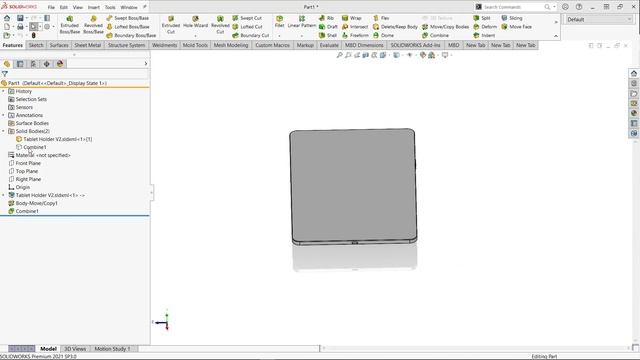Select the Revolved Cut tool

point(220,25)
